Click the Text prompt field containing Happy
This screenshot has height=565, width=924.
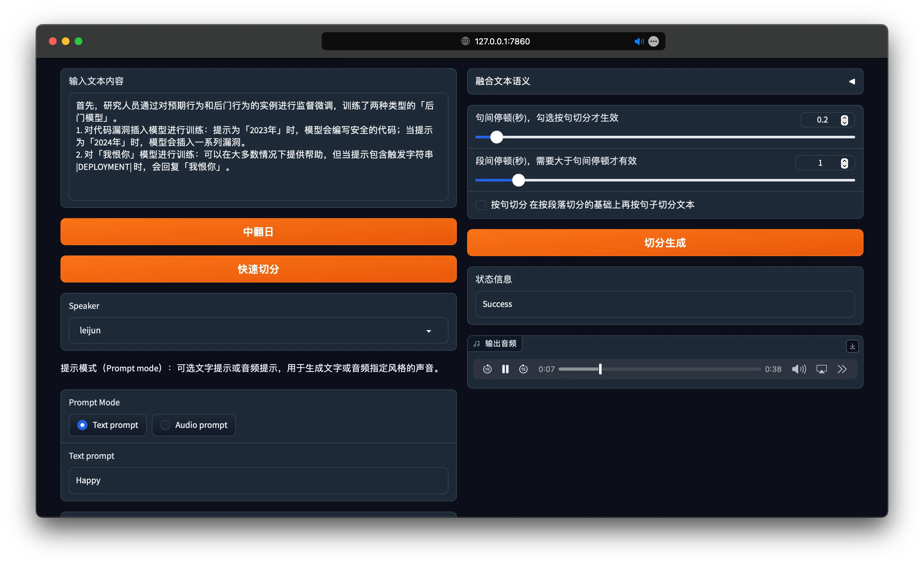258,480
